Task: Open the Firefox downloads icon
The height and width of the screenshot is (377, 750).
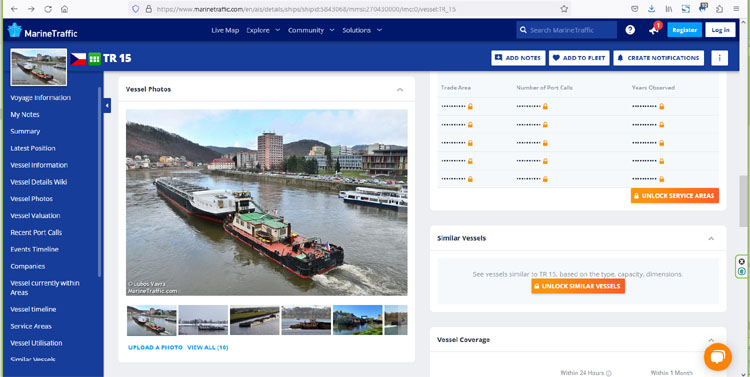Action: [651, 9]
